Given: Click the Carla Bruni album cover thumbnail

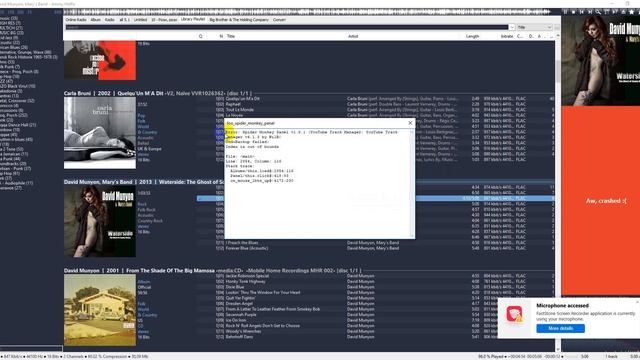Looking at the screenshot, I should [100, 133].
